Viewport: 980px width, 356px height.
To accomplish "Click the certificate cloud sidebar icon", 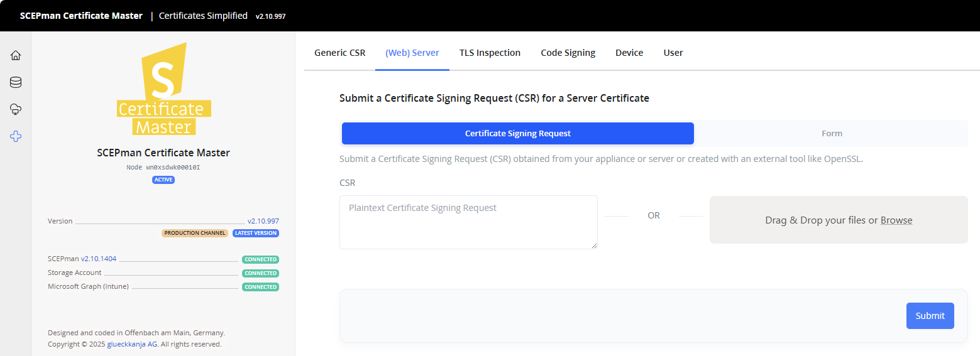I will click(x=16, y=109).
